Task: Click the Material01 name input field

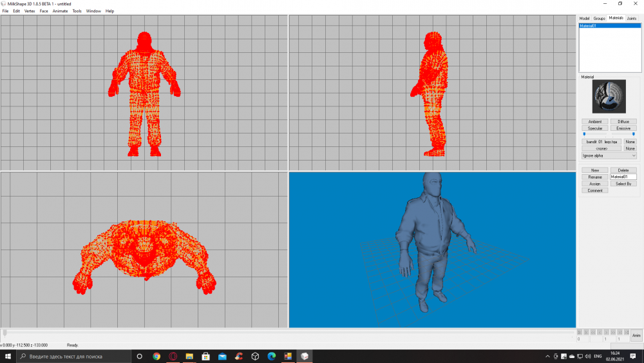Action: click(623, 177)
